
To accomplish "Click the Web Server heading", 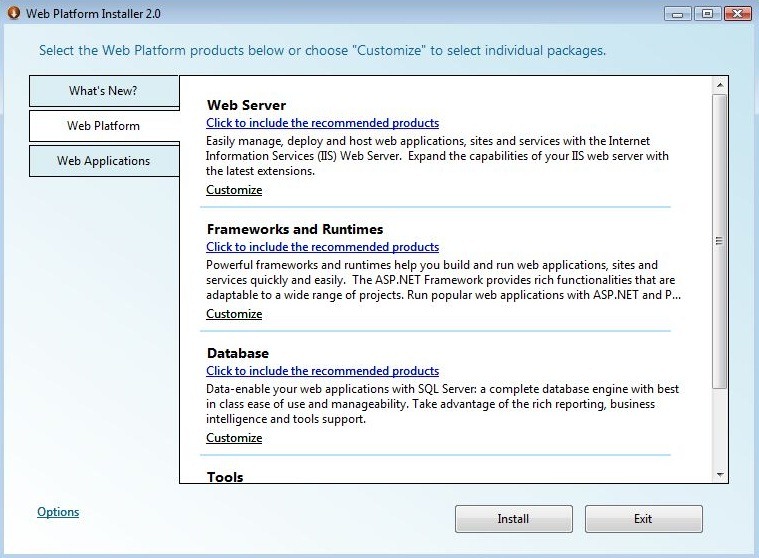I will pyautogui.click(x=246, y=106).
